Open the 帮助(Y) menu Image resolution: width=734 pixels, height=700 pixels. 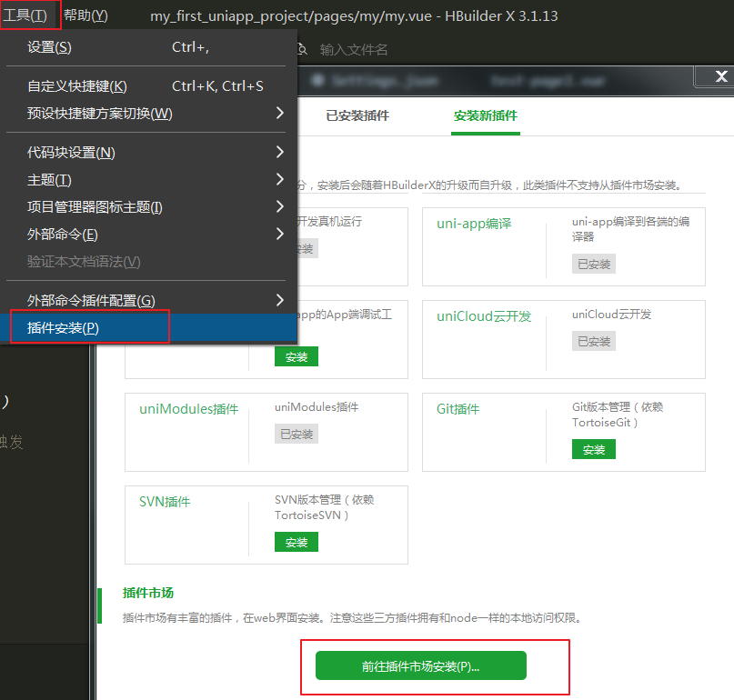[85, 15]
